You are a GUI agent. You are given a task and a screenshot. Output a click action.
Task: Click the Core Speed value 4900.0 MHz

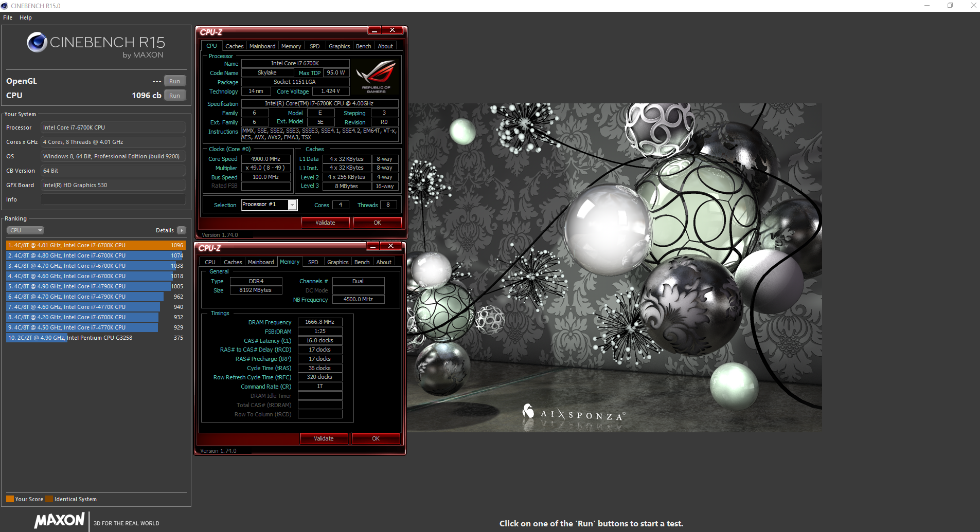[266, 159]
